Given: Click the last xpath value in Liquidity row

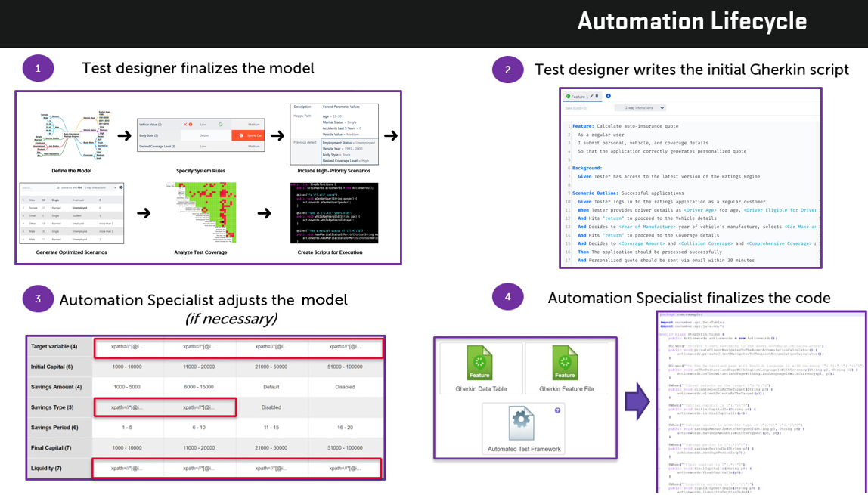Looking at the screenshot, I should click(345, 469).
